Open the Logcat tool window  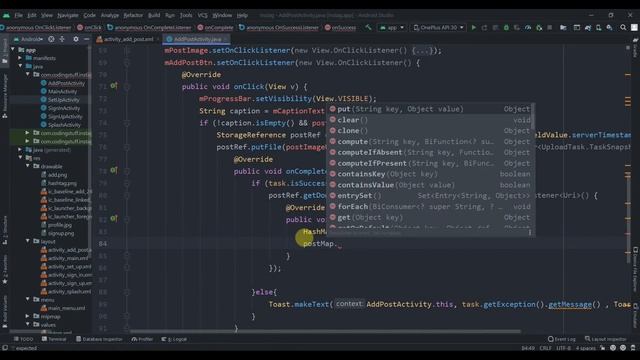pos(174,339)
